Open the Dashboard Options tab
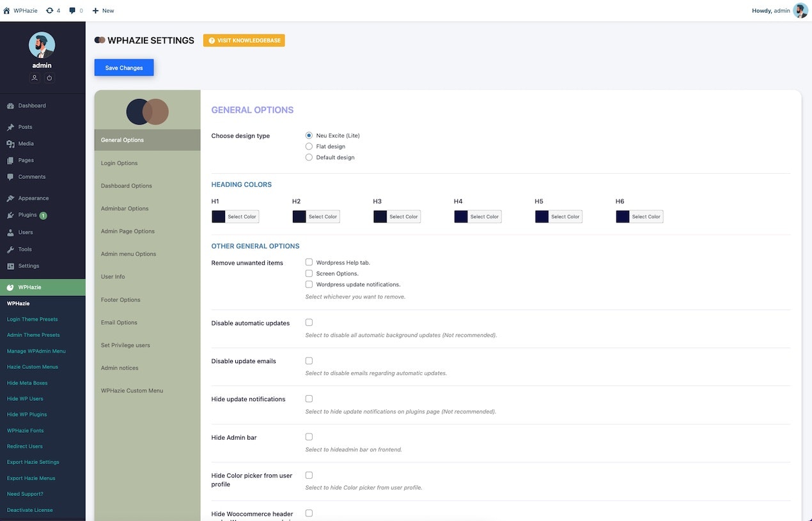 (x=147, y=186)
